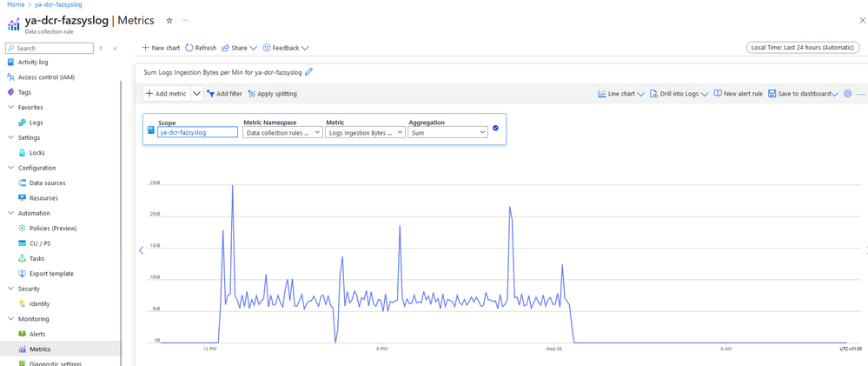
Task: Click the blue checkmark beside Aggregation
Action: (x=495, y=128)
